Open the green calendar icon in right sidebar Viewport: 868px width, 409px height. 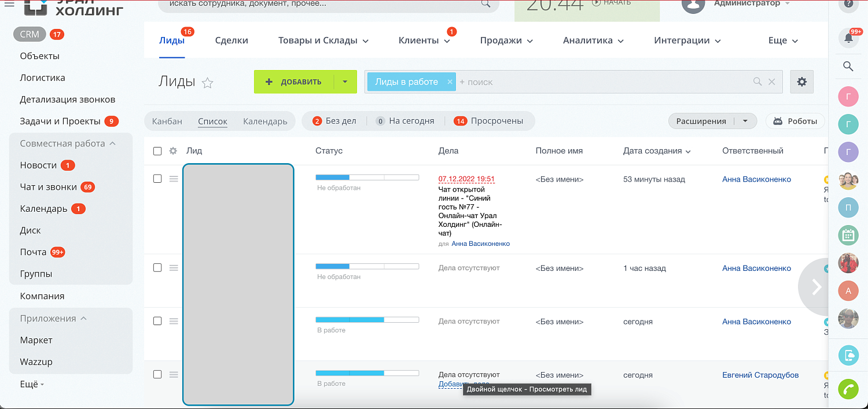tap(848, 235)
